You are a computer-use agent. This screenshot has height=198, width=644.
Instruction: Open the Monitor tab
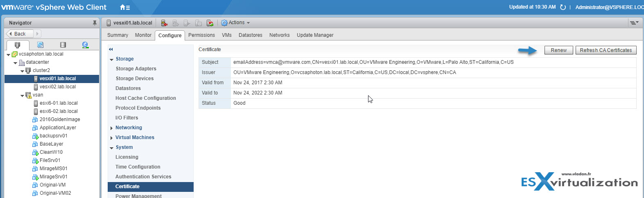143,35
